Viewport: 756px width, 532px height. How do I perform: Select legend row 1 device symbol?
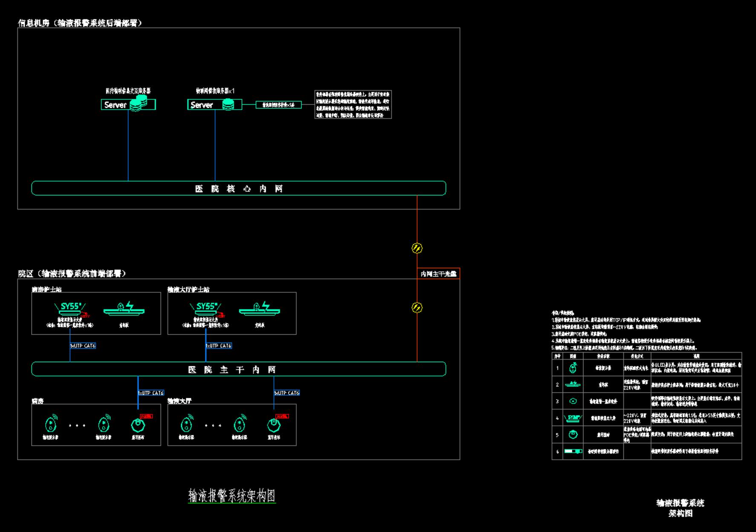[x=573, y=368]
